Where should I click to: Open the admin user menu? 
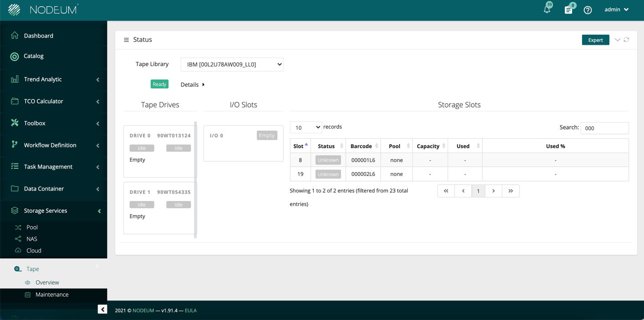pos(616,10)
